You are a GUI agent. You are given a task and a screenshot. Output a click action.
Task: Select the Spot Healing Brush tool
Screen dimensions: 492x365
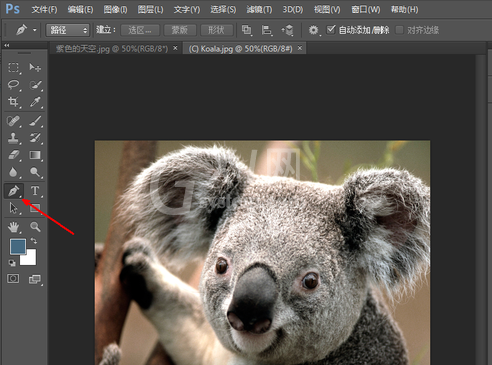click(x=13, y=121)
